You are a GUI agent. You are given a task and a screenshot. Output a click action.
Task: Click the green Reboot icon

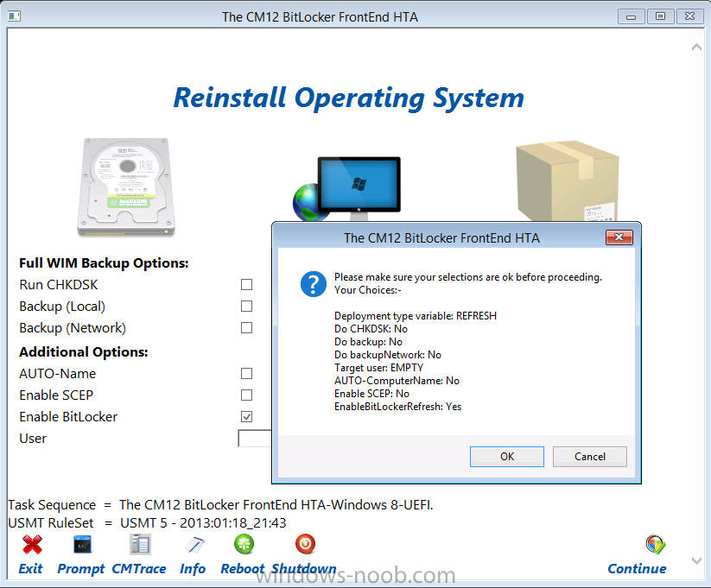point(244,544)
